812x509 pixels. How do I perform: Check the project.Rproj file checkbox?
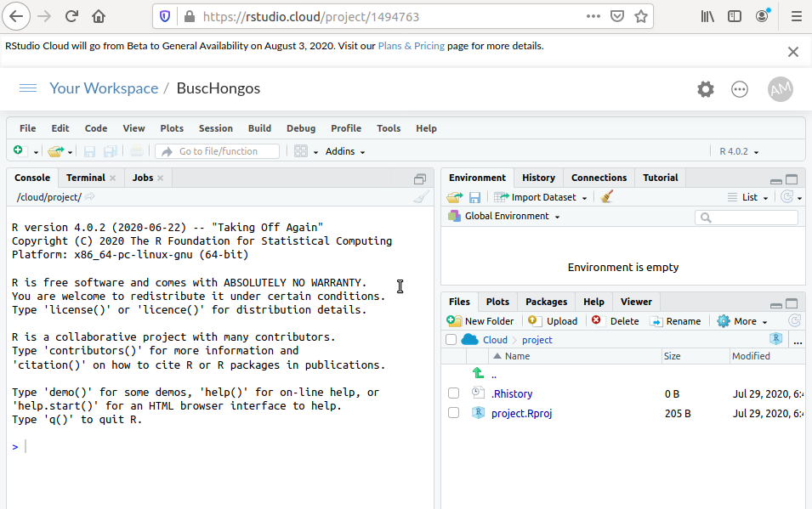click(x=454, y=413)
